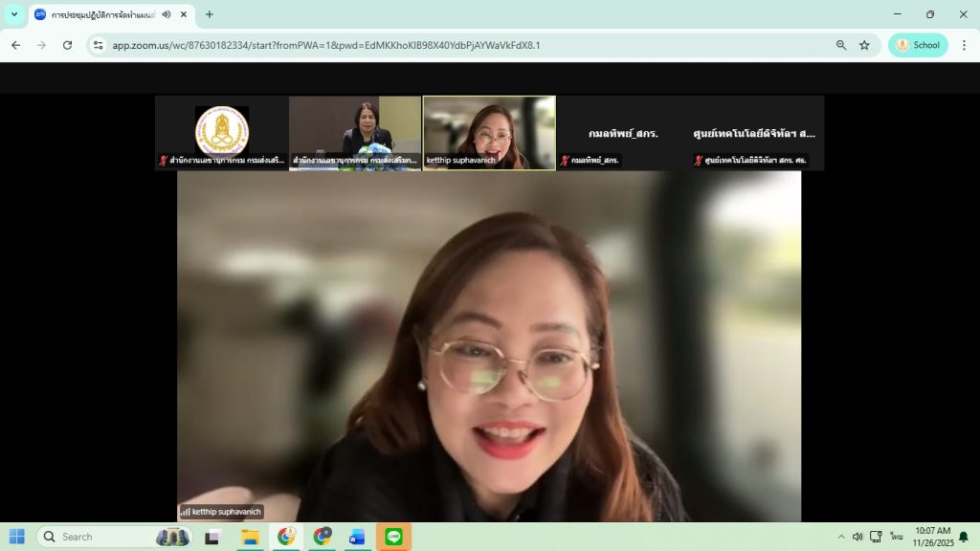
Task: Reload the Zoom meeting page
Action: click(x=67, y=45)
